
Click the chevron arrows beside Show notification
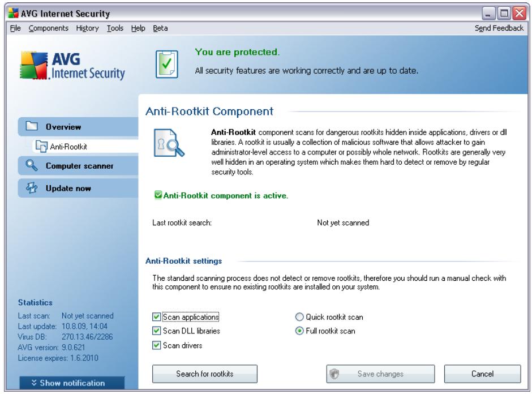pyautogui.click(x=34, y=383)
